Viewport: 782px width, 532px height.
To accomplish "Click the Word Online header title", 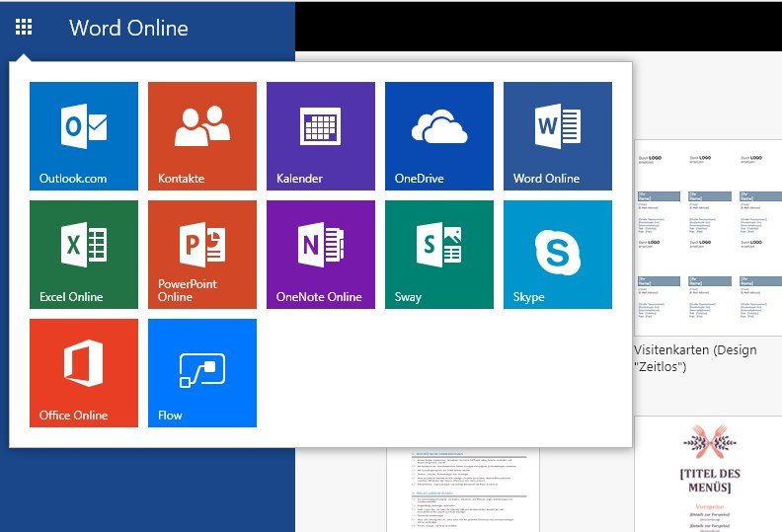I will (128, 28).
